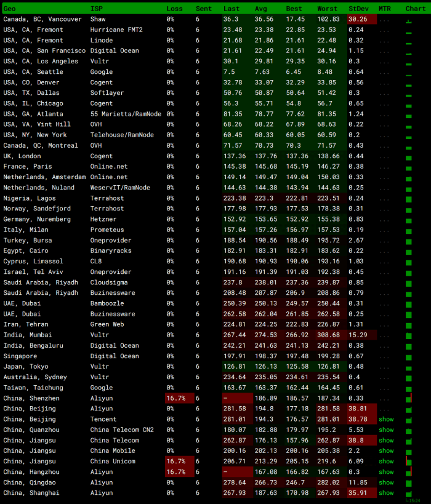This screenshot has height=504, width=431.
Task: Click the ISP column header
Action: [x=97, y=9]
